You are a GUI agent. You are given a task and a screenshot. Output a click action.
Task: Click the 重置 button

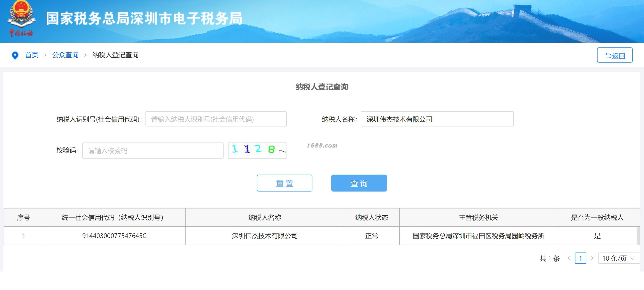click(x=284, y=183)
